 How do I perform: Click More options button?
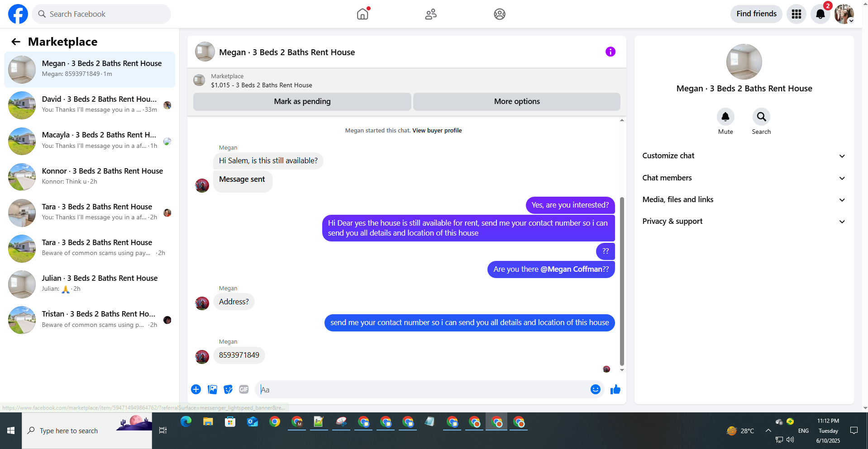click(517, 102)
